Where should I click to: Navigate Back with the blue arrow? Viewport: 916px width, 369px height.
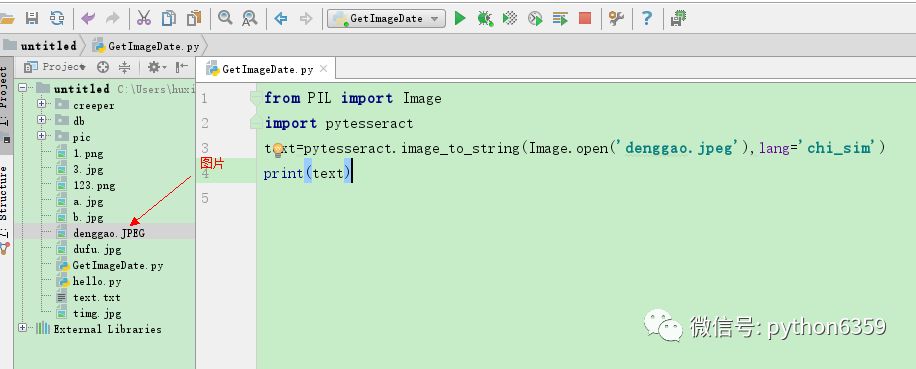[x=281, y=19]
